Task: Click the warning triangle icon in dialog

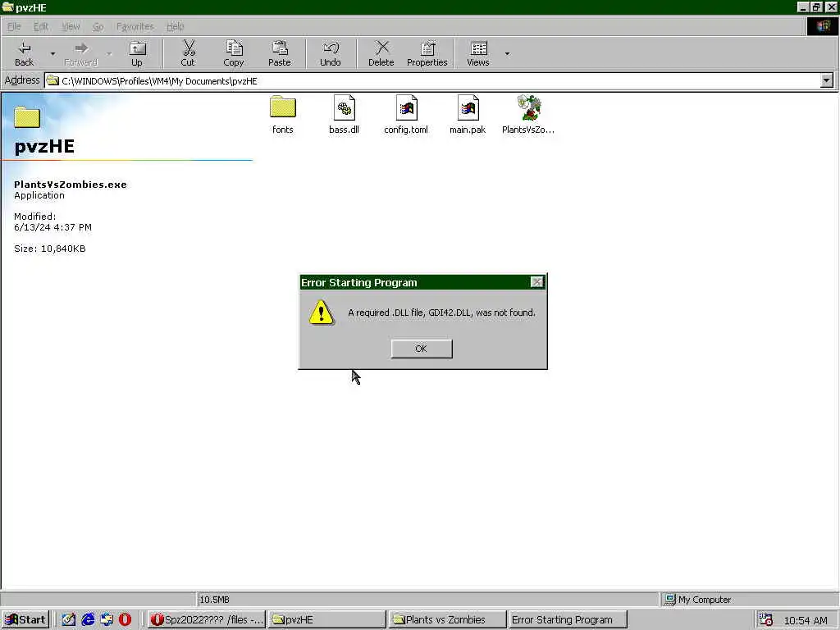Action: click(x=322, y=313)
